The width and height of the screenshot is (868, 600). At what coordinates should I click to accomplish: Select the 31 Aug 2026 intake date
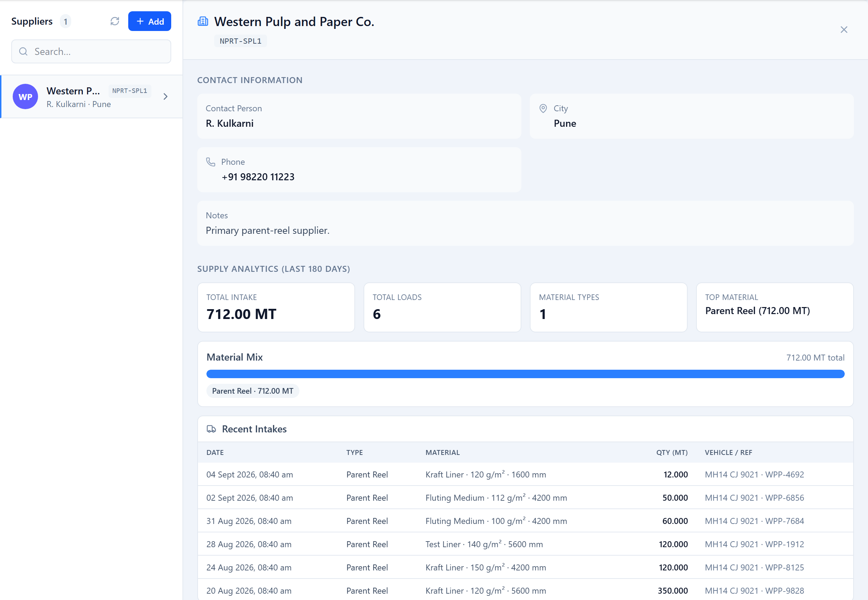(x=249, y=521)
